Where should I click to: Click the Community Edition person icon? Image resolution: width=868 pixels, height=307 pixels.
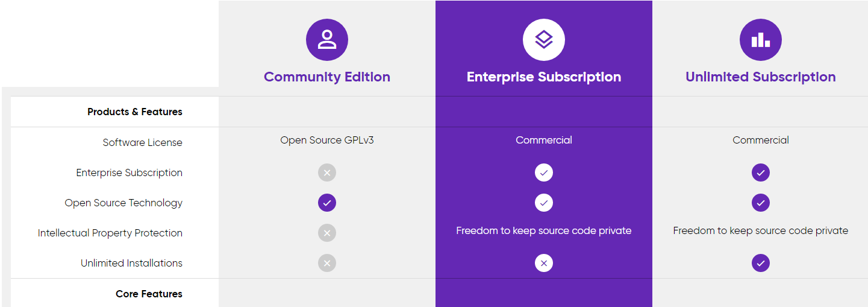tap(327, 40)
